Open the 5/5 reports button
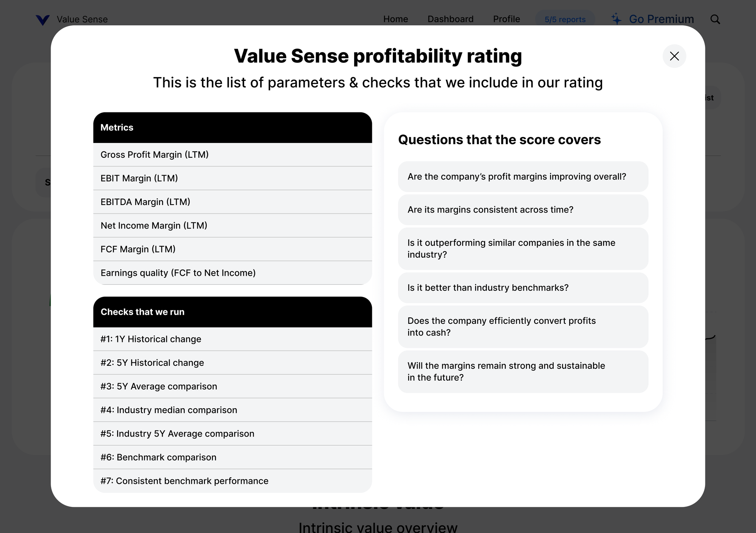Image resolution: width=756 pixels, height=533 pixels. point(565,19)
